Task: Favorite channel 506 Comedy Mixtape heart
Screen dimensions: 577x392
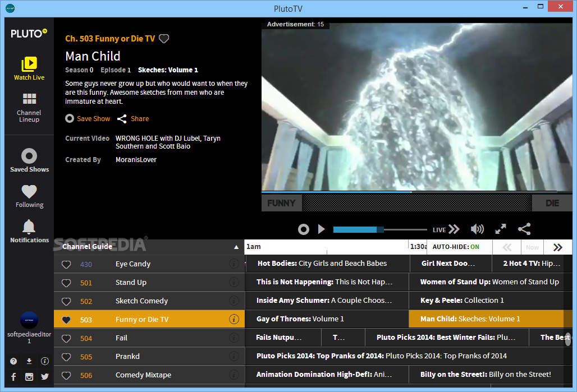Action: click(x=66, y=375)
